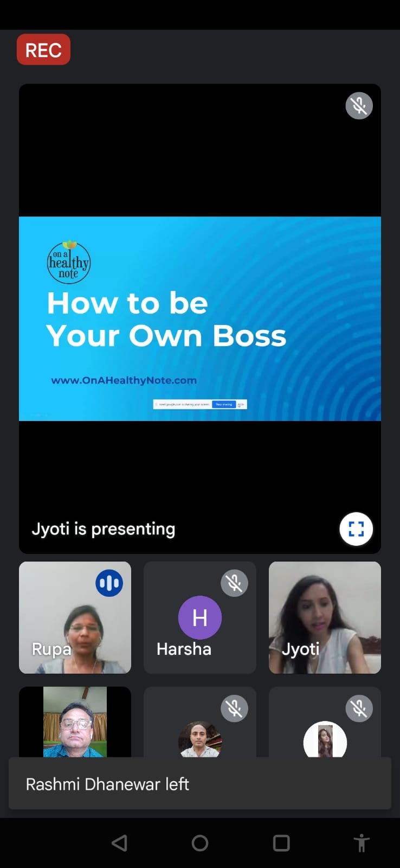The height and width of the screenshot is (868, 400).
Task: Select Jyoti's video tile
Action: 325,618
